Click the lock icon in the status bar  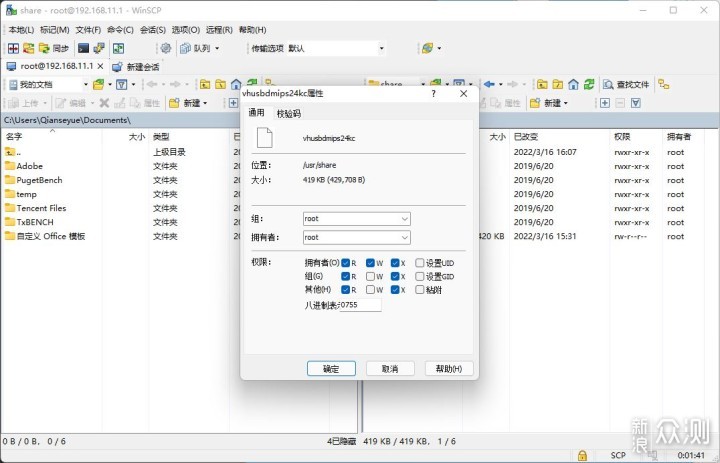click(582, 455)
